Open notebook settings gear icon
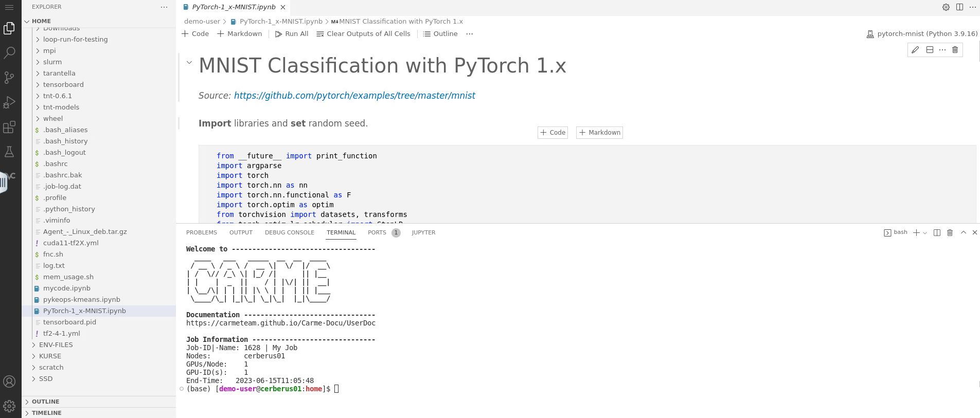The height and width of the screenshot is (418, 980). pos(946,7)
